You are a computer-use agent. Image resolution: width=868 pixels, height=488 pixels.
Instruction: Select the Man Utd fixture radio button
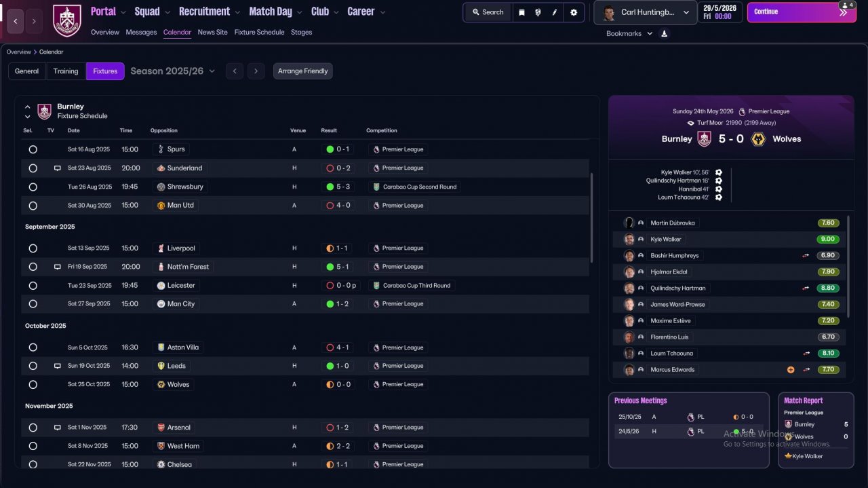[x=33, y=206]
